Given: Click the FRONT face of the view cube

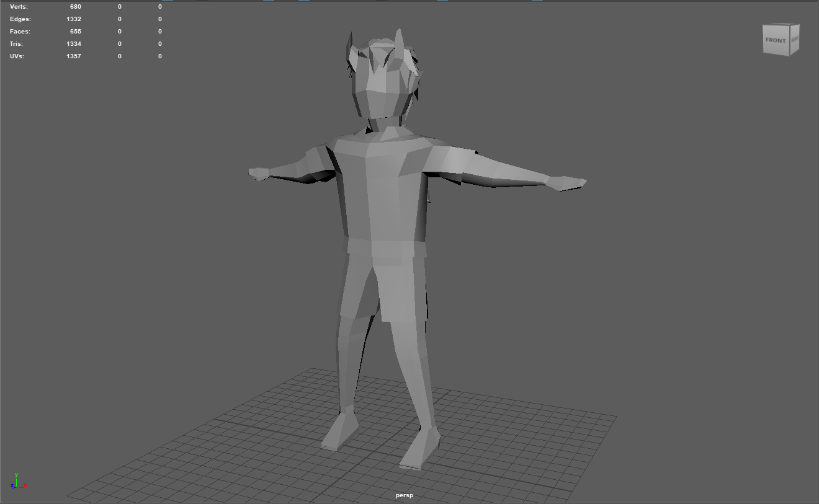Looking at the screenshot, I should [776, 41].
